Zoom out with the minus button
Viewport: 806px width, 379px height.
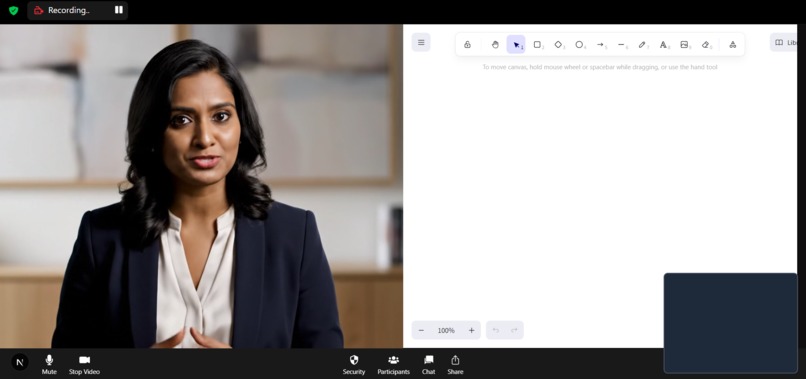tap(422, 330)
